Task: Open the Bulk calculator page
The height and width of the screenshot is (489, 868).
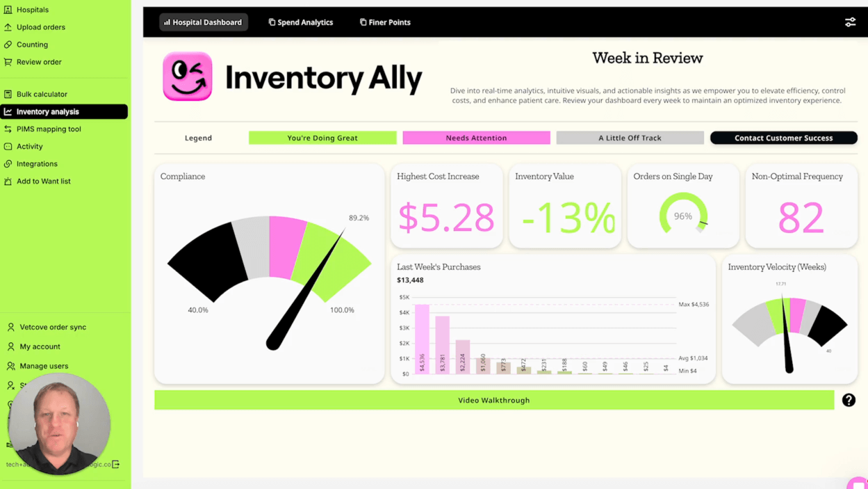Action: (42, 94)
